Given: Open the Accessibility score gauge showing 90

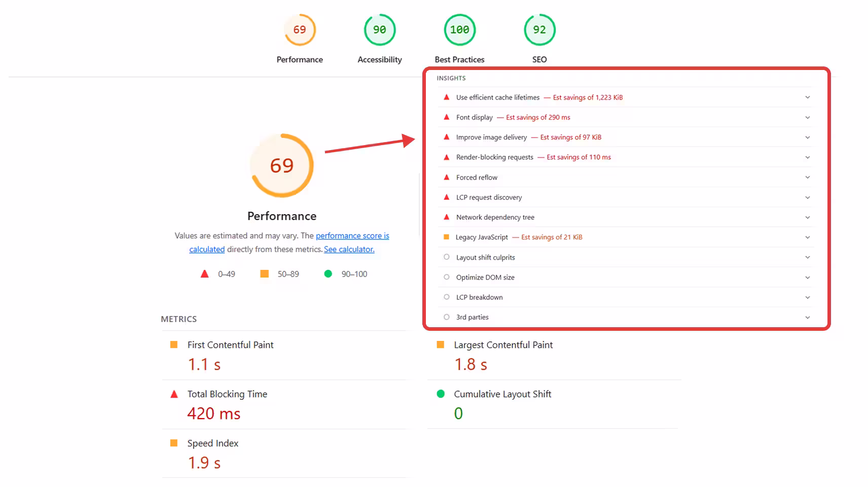Looking at the screenshot, I should pos(380,30).
